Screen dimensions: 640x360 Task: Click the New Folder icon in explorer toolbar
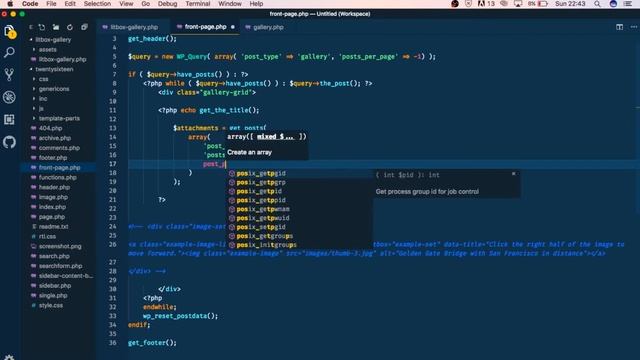[x=56, y=27]
